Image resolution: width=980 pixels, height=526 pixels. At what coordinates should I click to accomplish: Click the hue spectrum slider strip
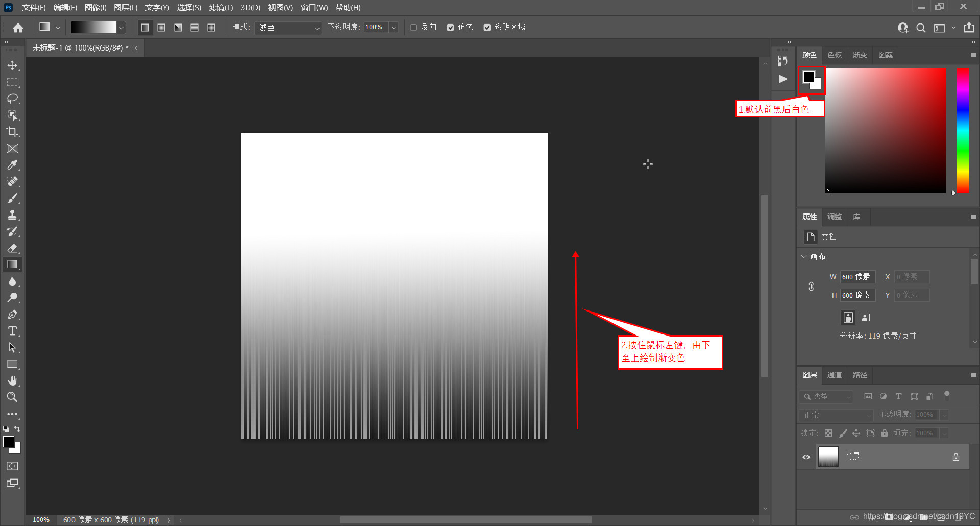(963, 130)
